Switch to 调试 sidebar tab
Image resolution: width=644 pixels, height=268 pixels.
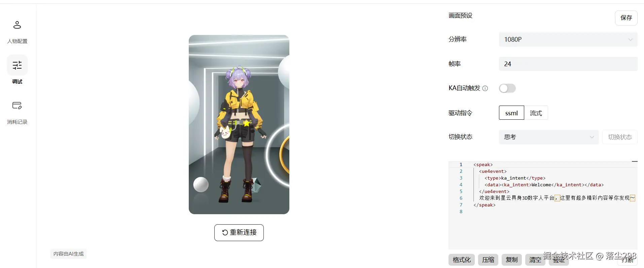coord(17,70)
